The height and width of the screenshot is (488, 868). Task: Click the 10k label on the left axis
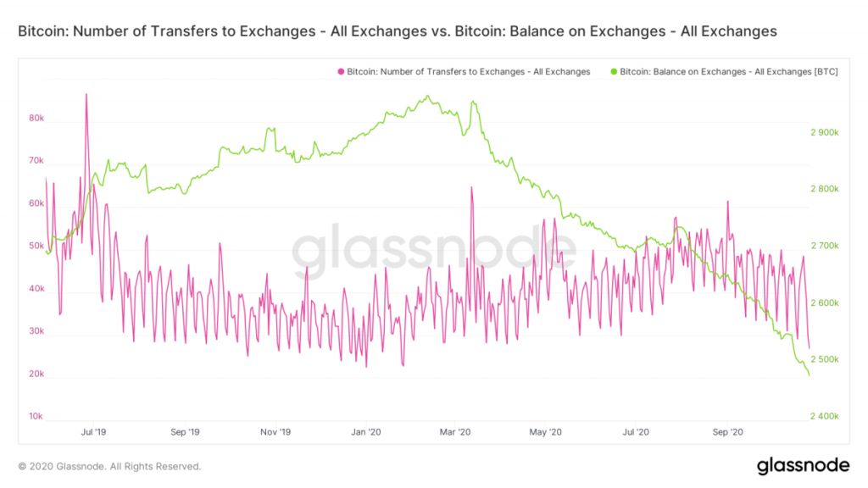(x=36, y=417)
